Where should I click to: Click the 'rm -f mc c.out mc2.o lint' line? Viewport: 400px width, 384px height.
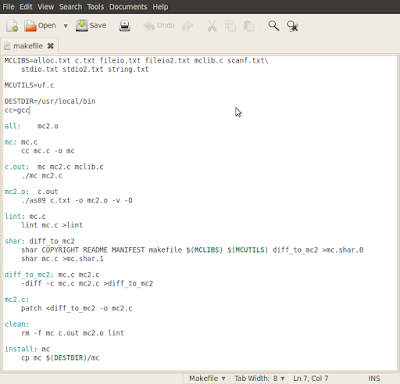point(72,333)
